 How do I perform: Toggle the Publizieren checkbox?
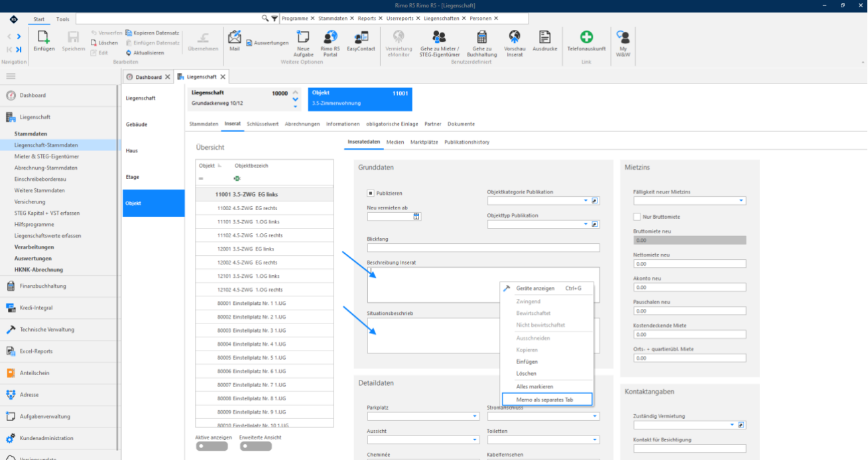coord(371,194)
